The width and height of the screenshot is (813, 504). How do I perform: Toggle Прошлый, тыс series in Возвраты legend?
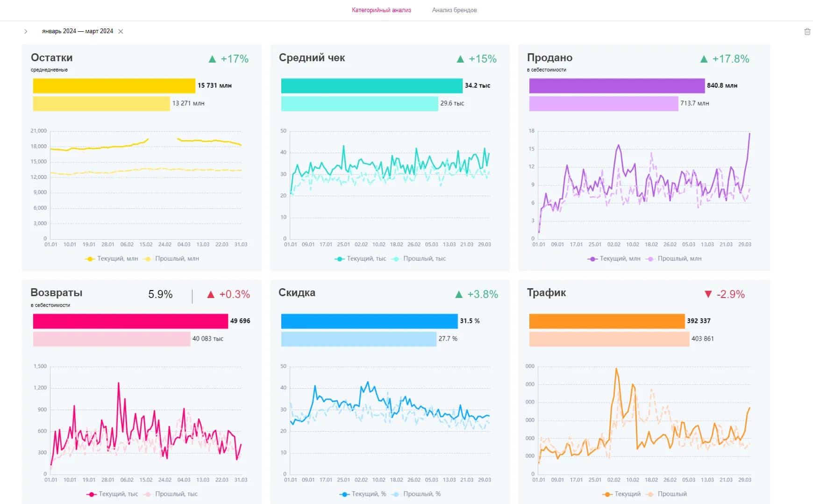click(171, 494)
